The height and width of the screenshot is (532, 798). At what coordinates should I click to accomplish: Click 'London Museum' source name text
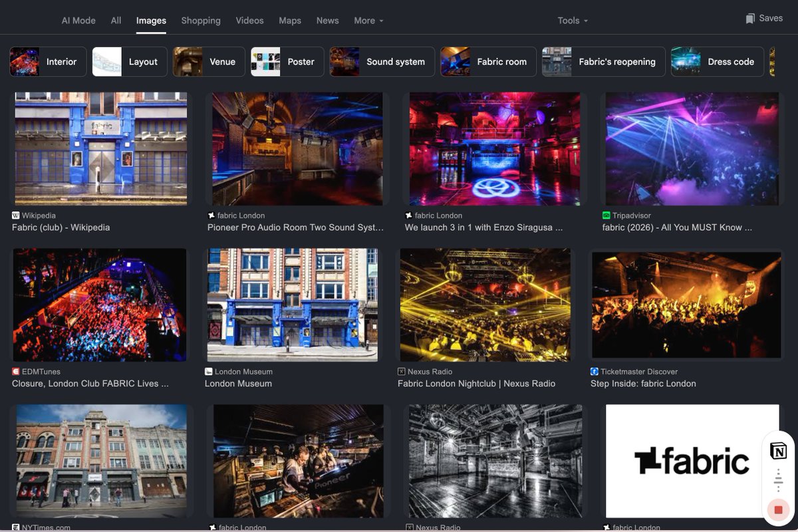pos(243,372)
